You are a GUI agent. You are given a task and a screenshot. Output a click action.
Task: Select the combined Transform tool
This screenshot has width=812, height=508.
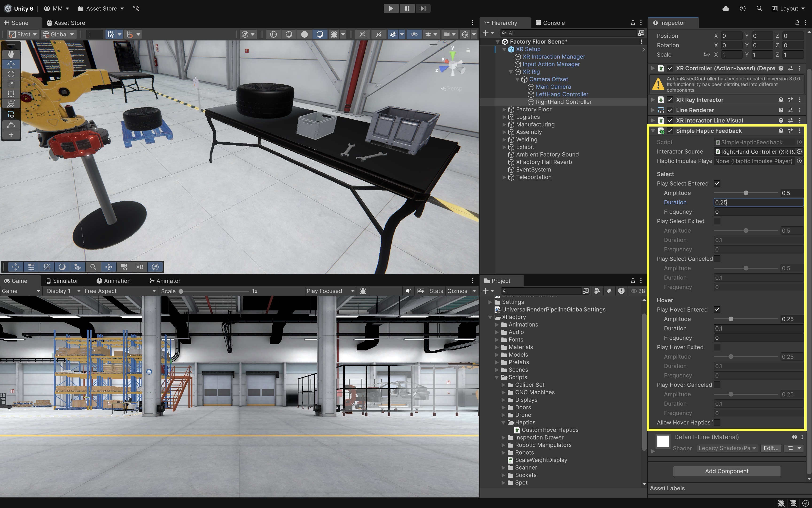point(11,104)
